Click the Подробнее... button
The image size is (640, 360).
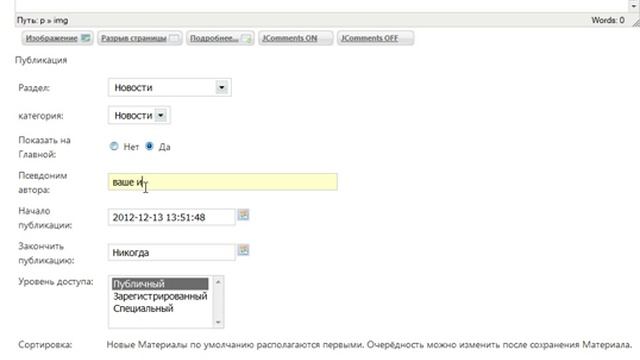click(x=220, y=38)
